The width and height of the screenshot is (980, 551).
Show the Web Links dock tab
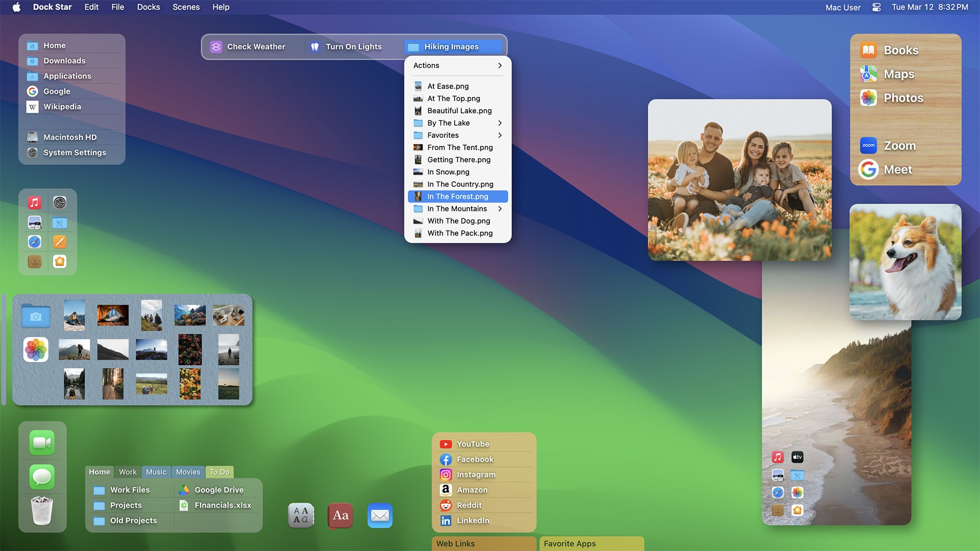(484, 543)
